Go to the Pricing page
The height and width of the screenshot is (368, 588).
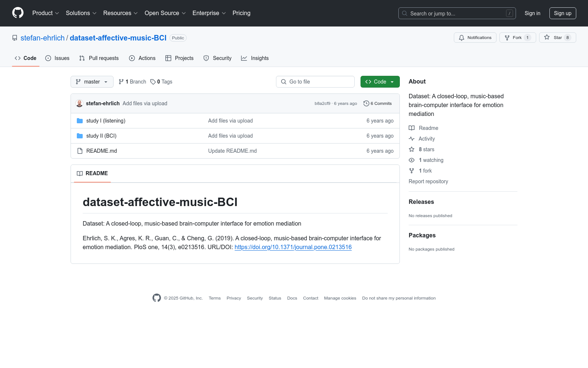[x=241, y=13]
